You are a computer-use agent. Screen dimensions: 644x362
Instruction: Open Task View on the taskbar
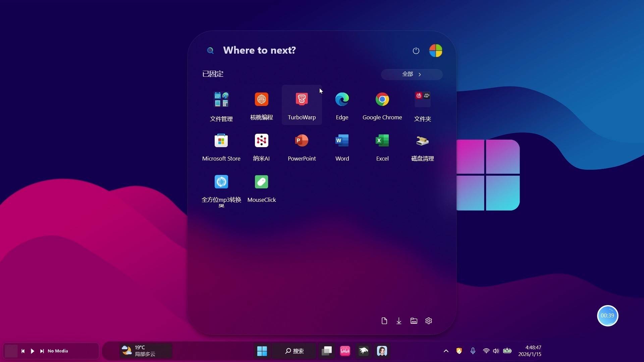(327, 351)
